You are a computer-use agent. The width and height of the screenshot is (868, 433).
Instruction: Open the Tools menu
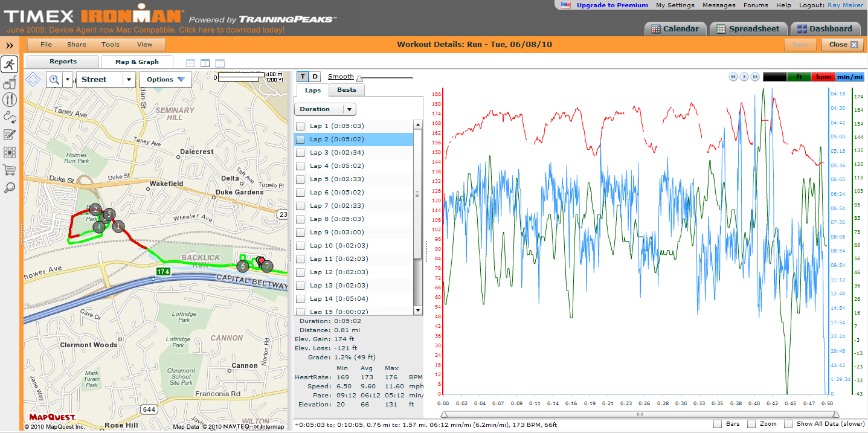[111, 45]
